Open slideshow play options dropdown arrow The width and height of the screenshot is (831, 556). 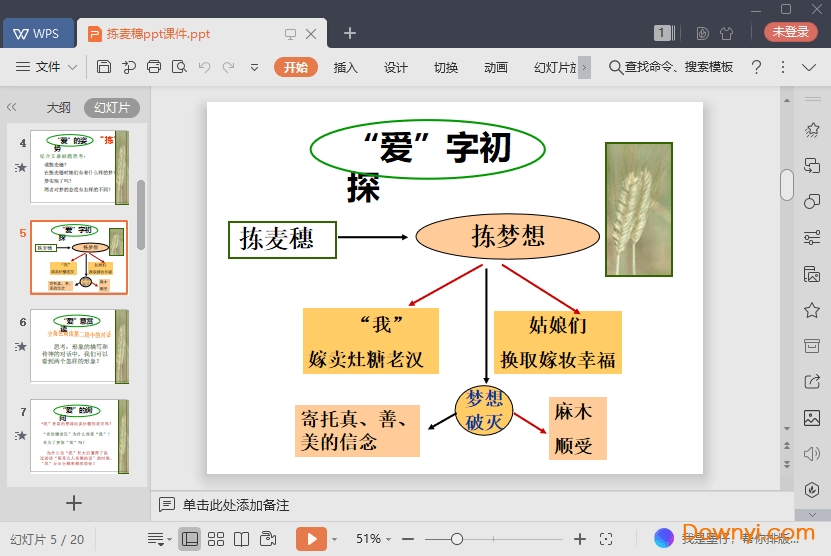[x=334, y=539]
